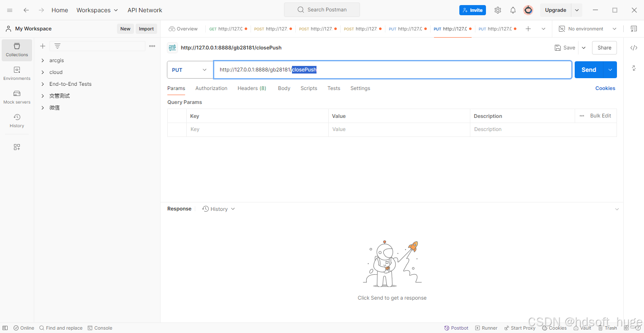Open Console in the status bar
644x333 pixels.
point(100,328)
